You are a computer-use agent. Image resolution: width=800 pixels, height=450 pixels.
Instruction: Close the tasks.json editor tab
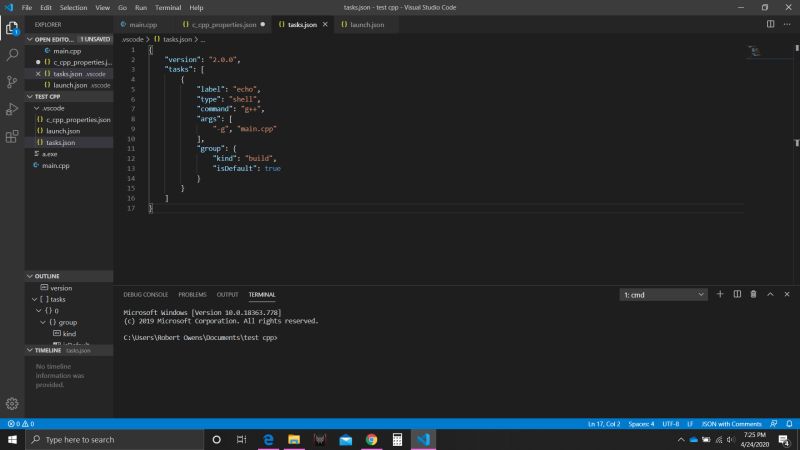pyautogui.click(x=325, y=24)
